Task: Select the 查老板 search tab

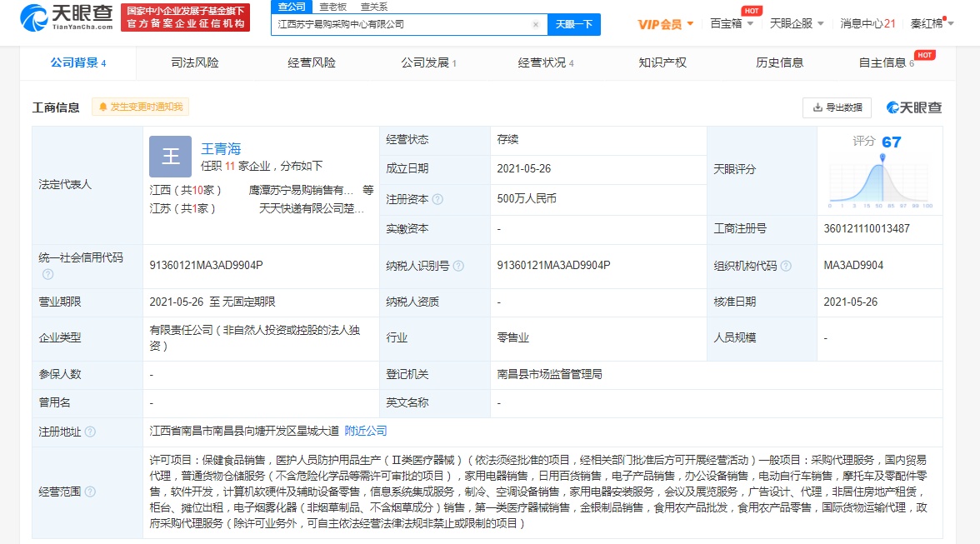Action: pyautogui.click(x=332, y=6)
